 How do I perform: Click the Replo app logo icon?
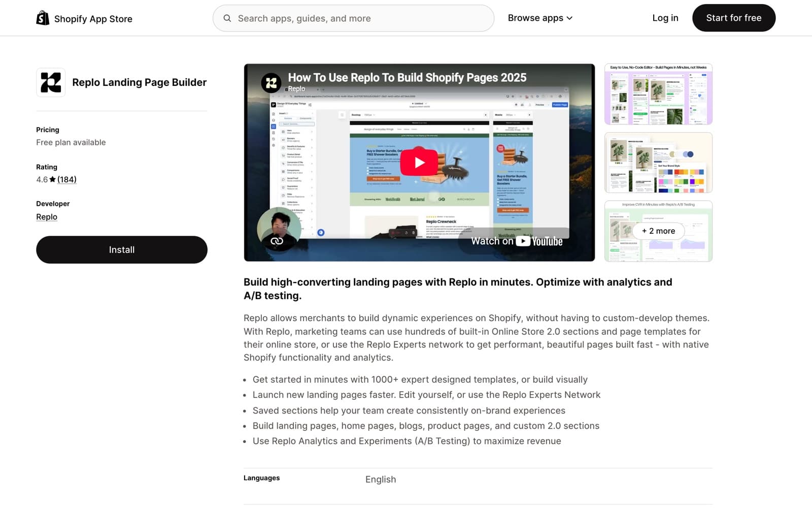(51, 82)
